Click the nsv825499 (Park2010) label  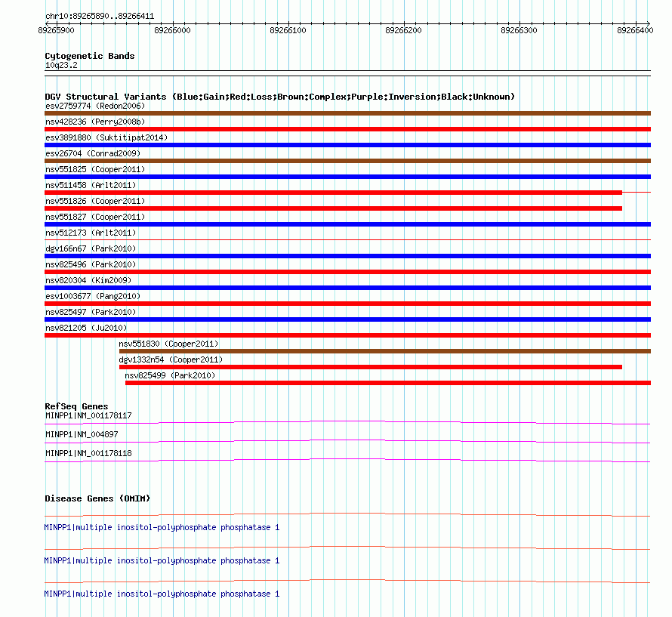[x=170, y=375]
